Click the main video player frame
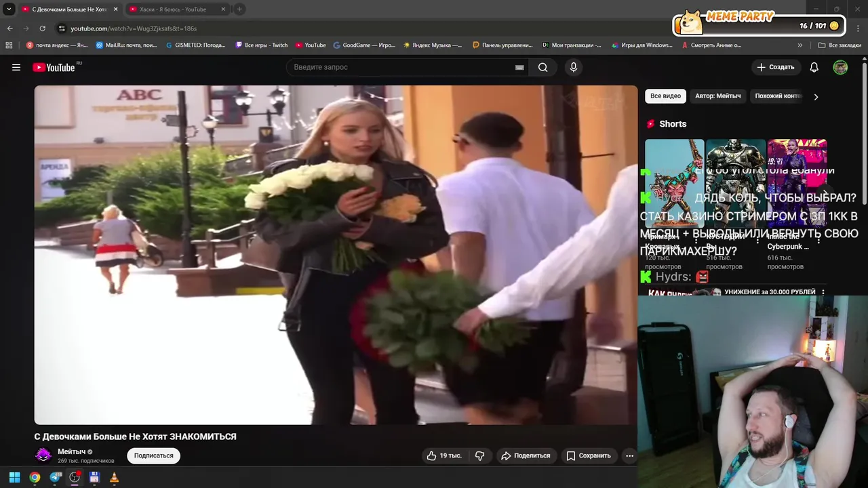The image size is (868, 488). click(x=336, y=255)
